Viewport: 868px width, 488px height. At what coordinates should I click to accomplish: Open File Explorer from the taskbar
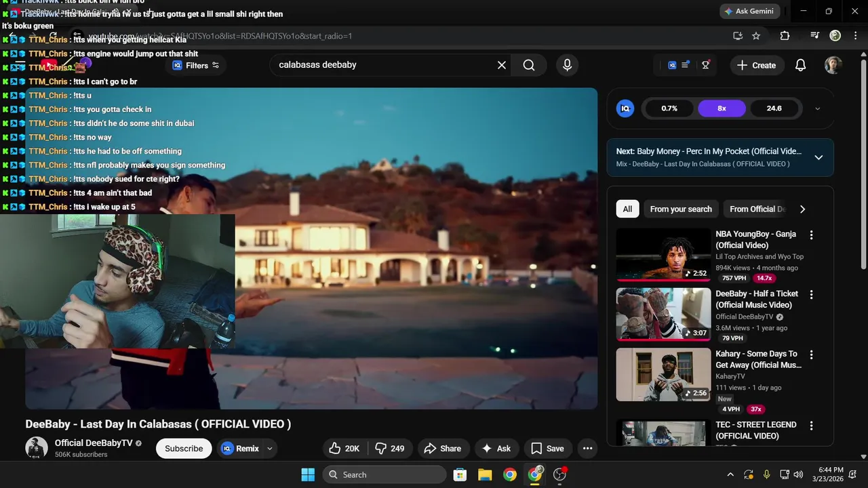click(x=485, y=474)
